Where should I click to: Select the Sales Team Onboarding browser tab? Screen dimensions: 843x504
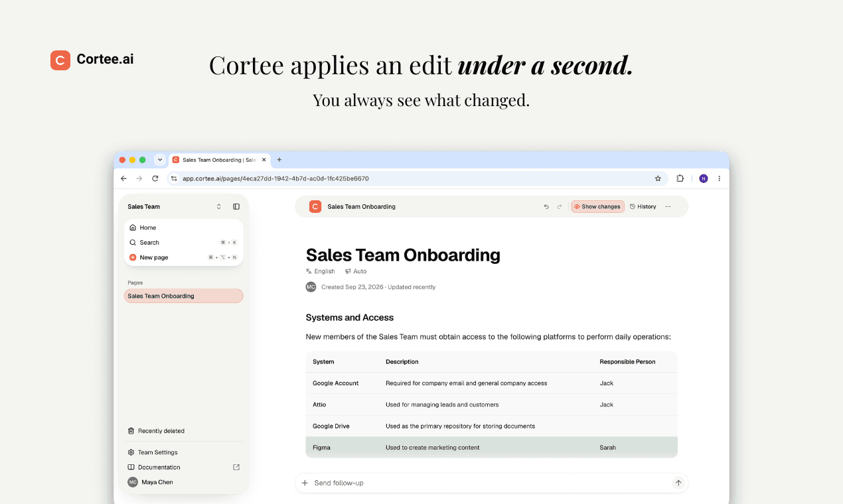click(219, 160)
